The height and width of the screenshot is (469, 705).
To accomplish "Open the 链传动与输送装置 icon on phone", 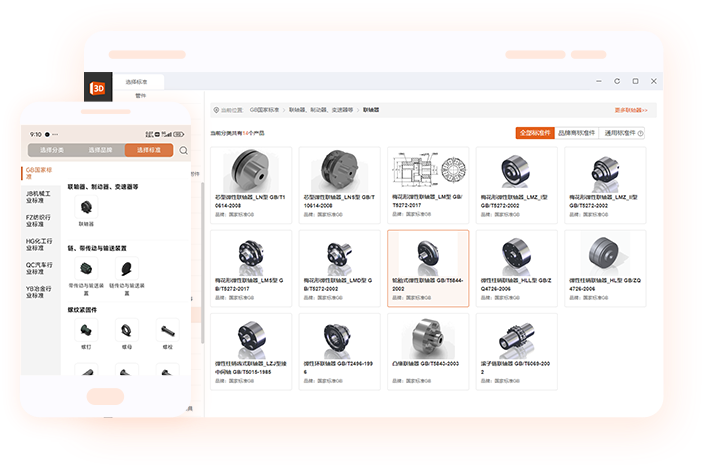I will (x=127, y=268).
